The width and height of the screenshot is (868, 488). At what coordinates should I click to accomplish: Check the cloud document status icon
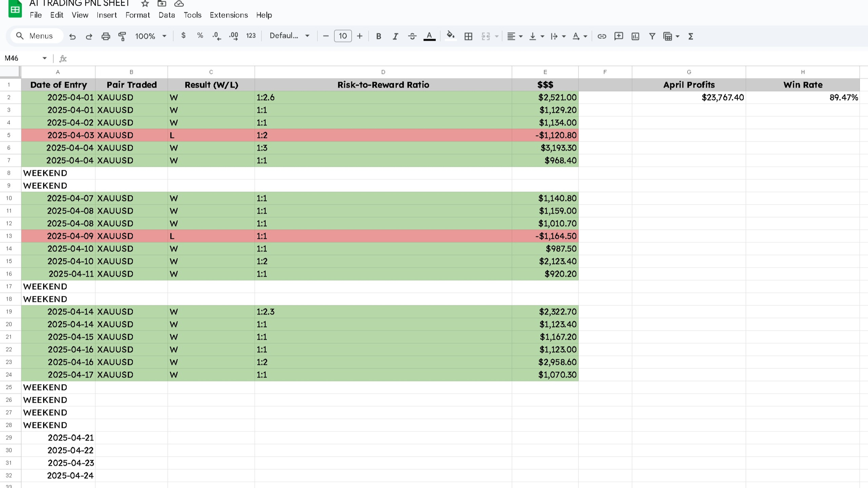pyautogui.click(x=179, y=4)
